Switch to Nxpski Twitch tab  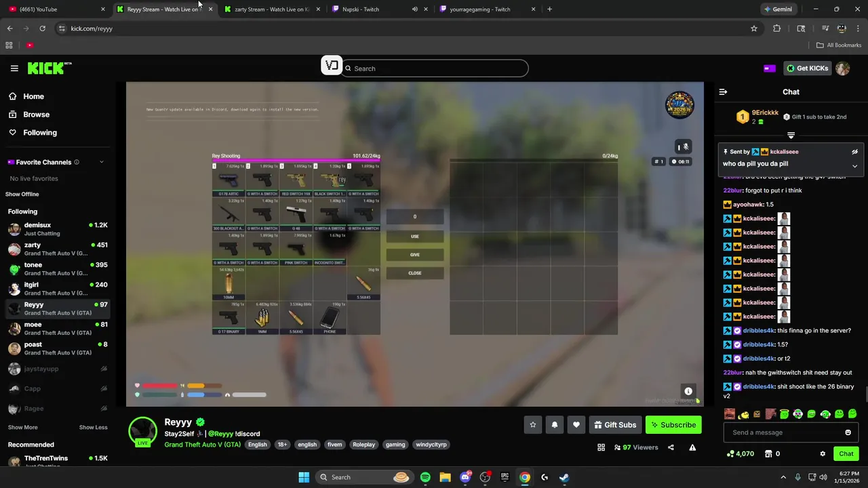(x=380, y=9)
